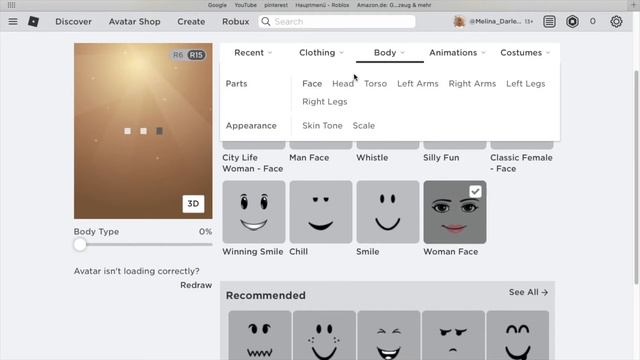Equip the Smile face
Screen dimensions: 640x360
click(387, 212)
